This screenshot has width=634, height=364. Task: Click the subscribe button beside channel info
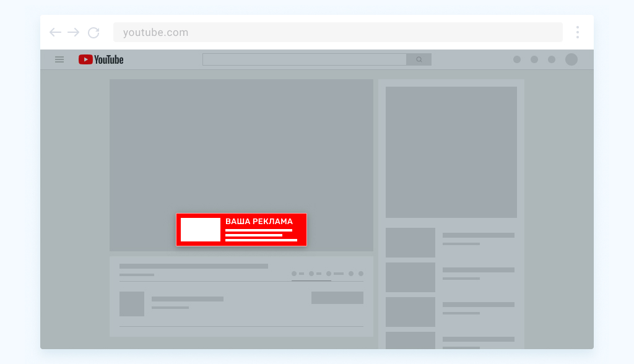pyautogui.click(x=337, y=298)
